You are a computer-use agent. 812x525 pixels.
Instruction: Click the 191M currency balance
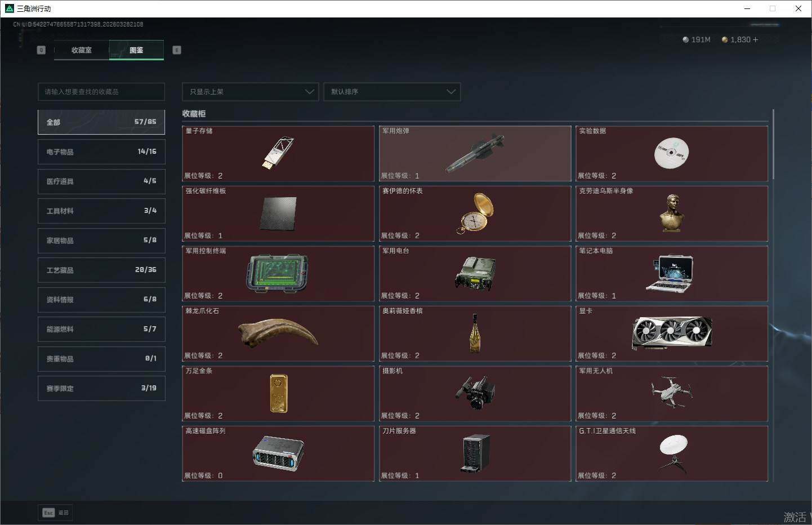(x=696, y=40)
